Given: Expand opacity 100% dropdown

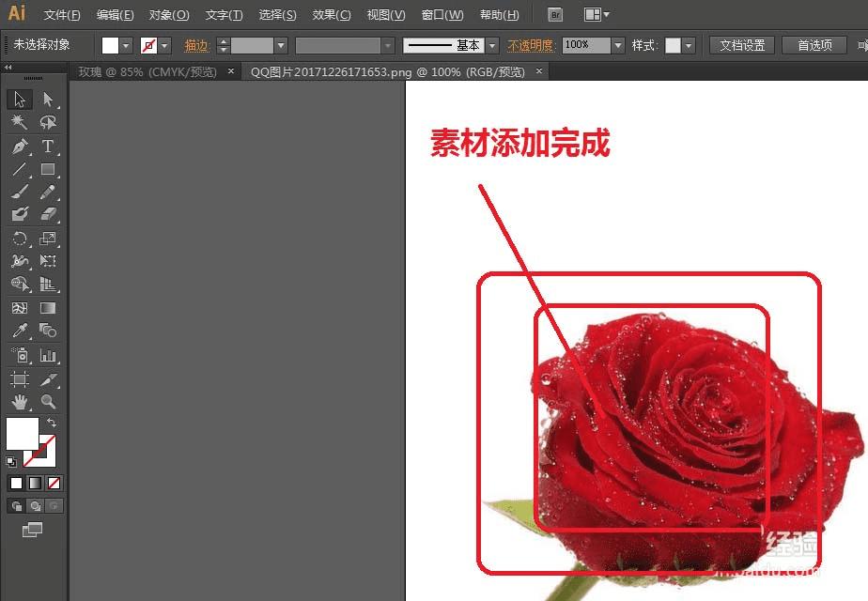Looking at the screenshot, I should pyautogui.click(x=618, y=45).
